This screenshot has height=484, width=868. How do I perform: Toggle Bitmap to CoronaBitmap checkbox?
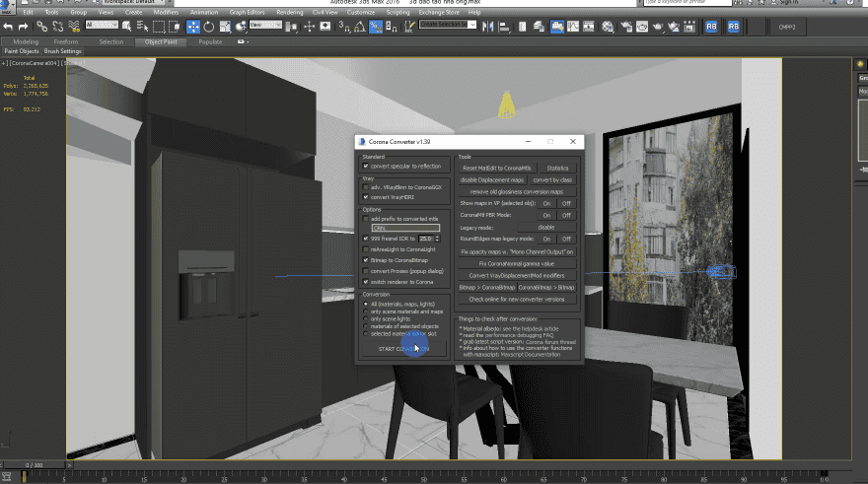(365, 260)
